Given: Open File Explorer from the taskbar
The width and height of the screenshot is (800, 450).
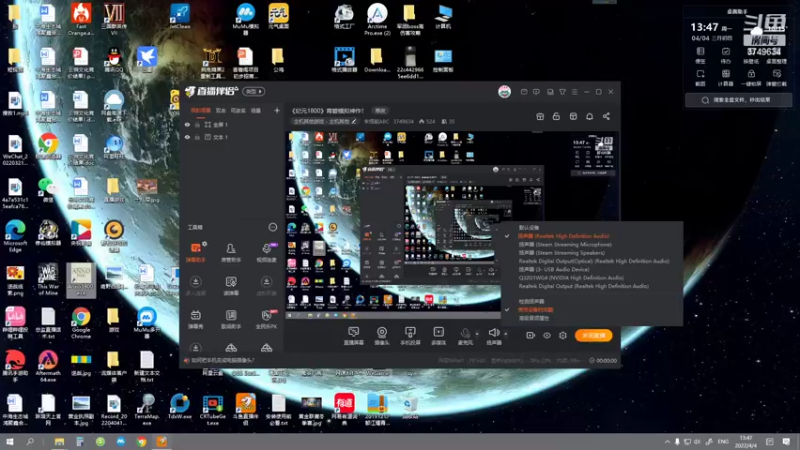Looking at the screenshot, I should [x=59, y=442].
